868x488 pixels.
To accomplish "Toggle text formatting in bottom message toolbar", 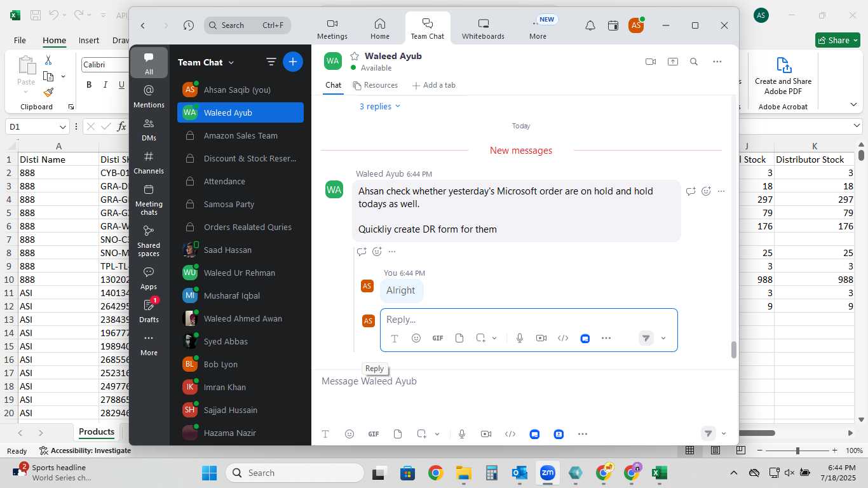I will 325,434.
